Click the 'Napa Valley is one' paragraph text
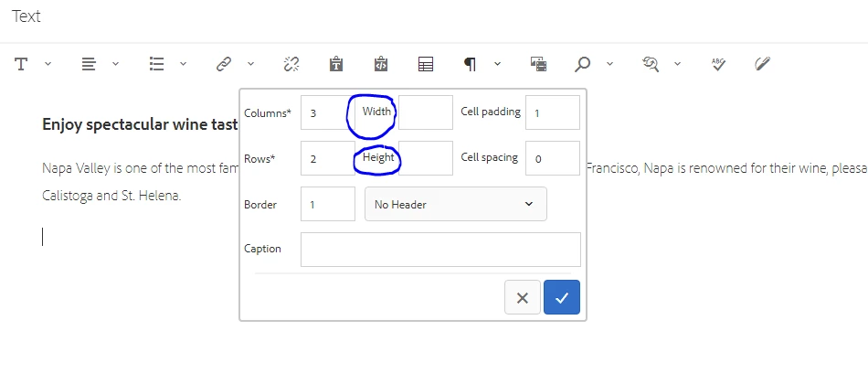Viewport: 868px width, 384px height. [x=141, y=168]
